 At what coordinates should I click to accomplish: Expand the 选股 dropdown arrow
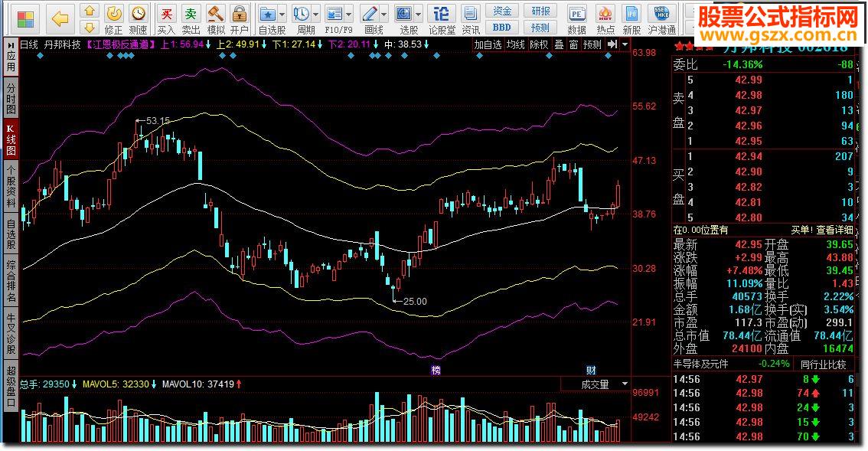click(418, 15)
